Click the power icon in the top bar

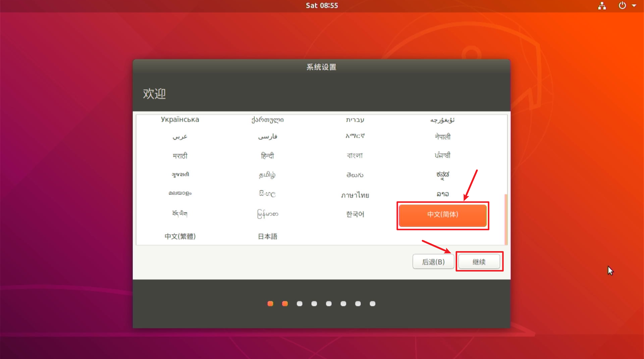point(622,6)
